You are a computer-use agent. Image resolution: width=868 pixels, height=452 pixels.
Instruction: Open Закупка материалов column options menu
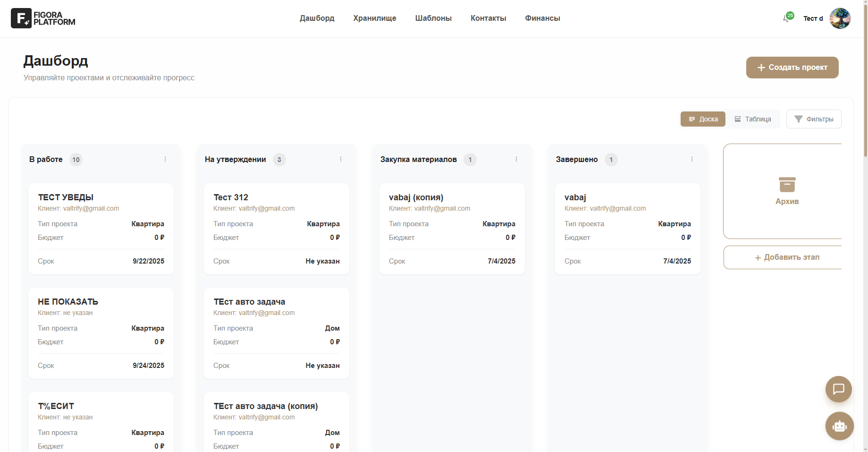516,160
